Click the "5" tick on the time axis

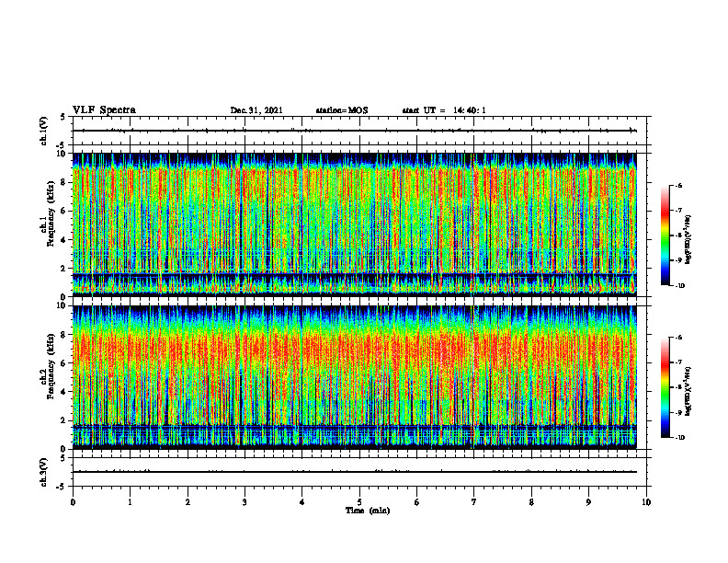[x=359, y=502]
